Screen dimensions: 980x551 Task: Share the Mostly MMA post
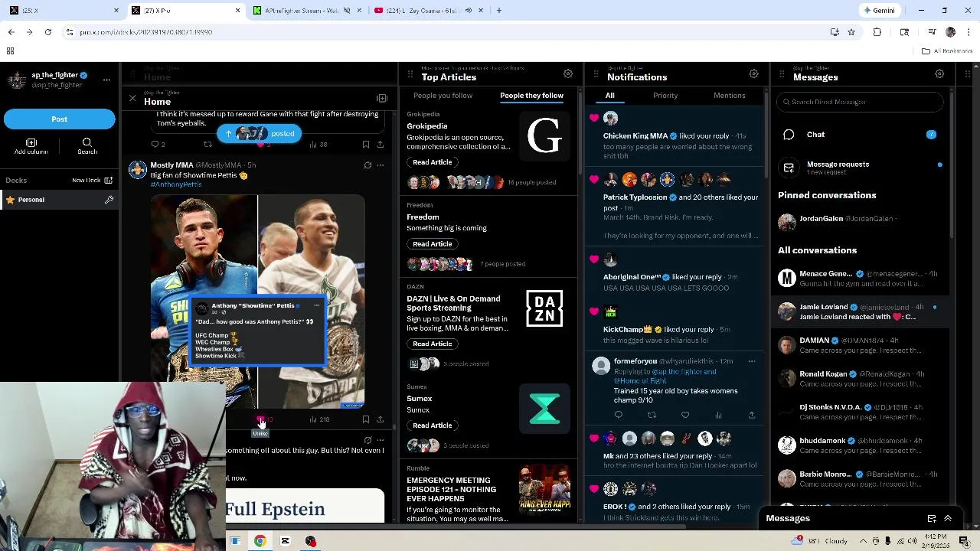pos(380,419)
